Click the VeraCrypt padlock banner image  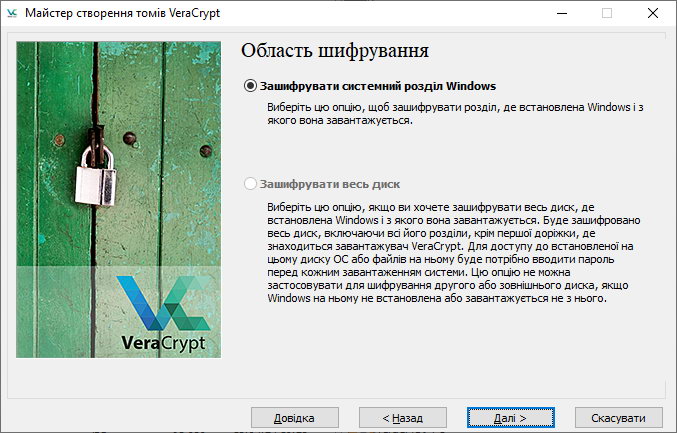[118, 199]
